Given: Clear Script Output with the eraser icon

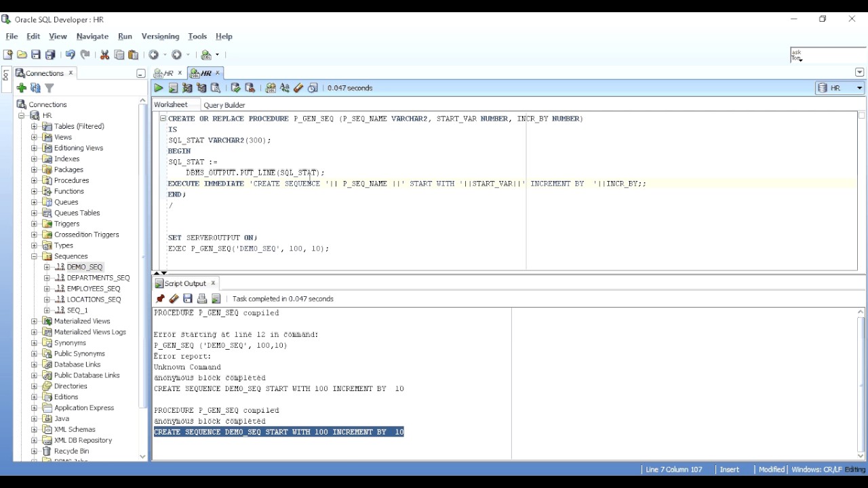Looking at the screenshot, I should click(174, 299).
